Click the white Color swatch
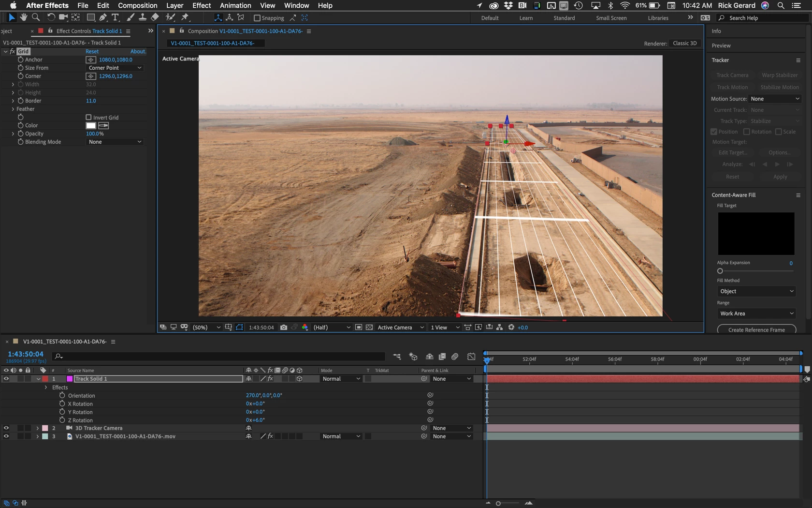 (x=91, y=125)
